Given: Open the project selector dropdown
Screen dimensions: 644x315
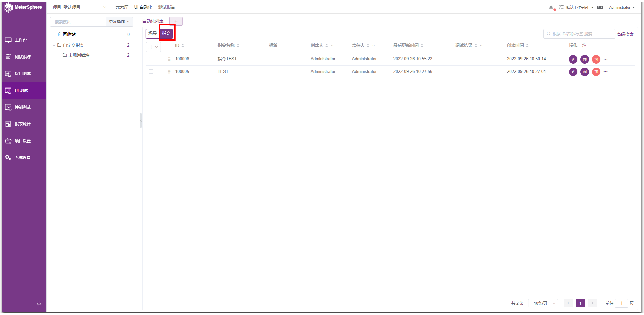Looking at the screenshot, I should pyautogui.click(x=79, y=7).
